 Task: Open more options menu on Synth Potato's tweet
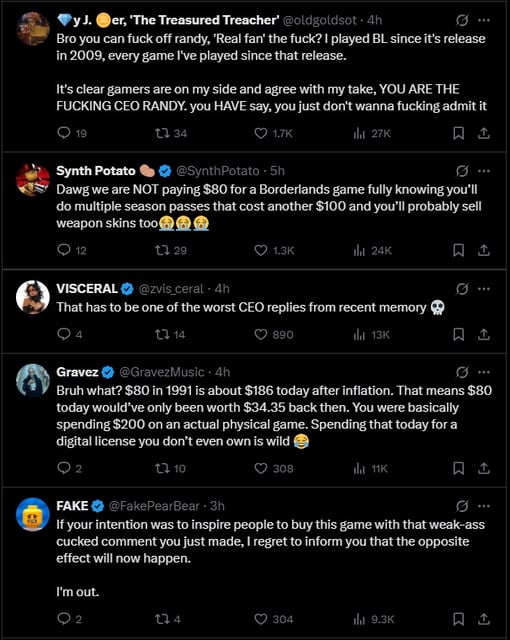(x=484, y=171)
